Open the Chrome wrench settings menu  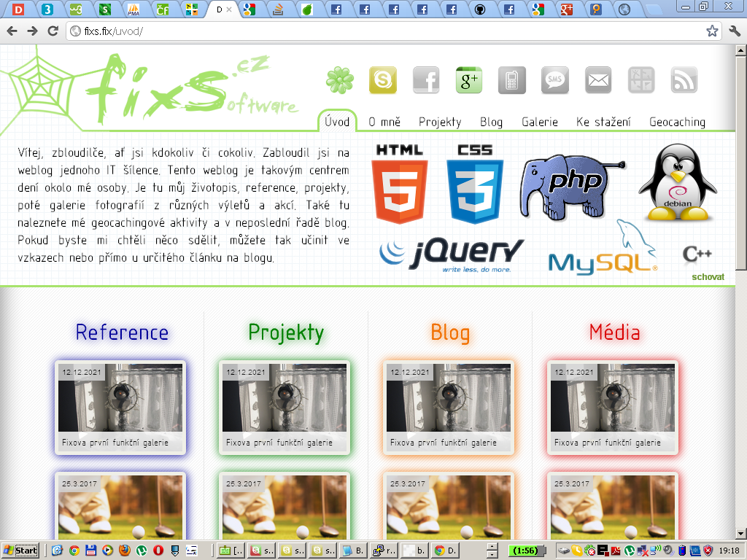(735, 31)
